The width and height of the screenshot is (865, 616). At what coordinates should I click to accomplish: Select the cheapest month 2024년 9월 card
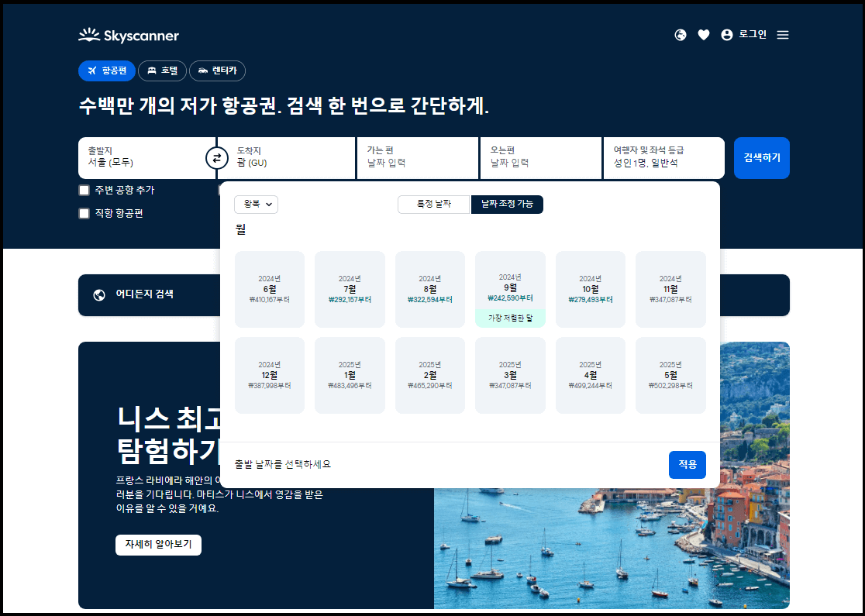(510, 289)
